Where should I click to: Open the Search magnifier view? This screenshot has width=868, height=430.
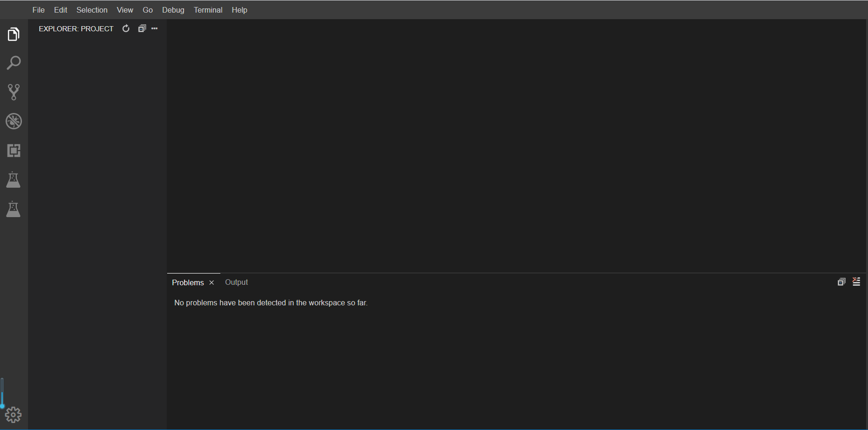tap(14, 63)
